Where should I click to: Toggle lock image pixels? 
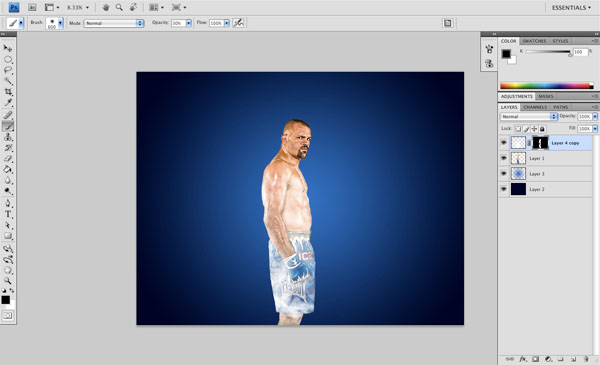(x=526, y=129)
